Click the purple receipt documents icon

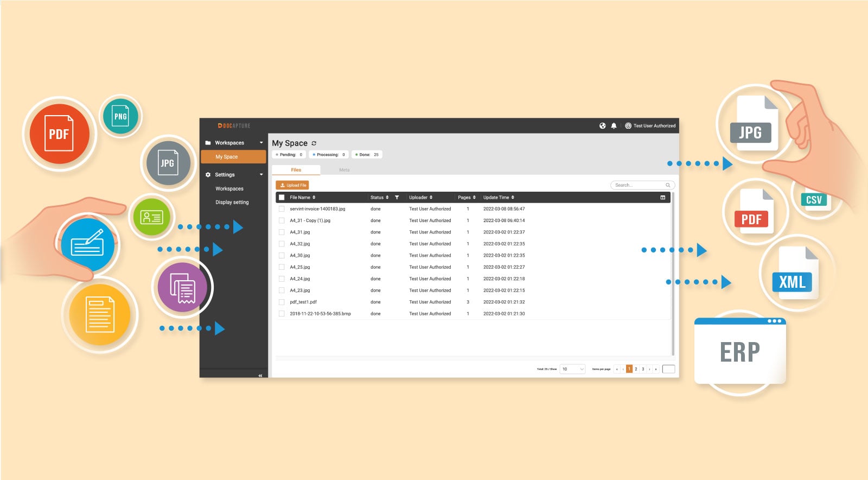pos(182,287)
